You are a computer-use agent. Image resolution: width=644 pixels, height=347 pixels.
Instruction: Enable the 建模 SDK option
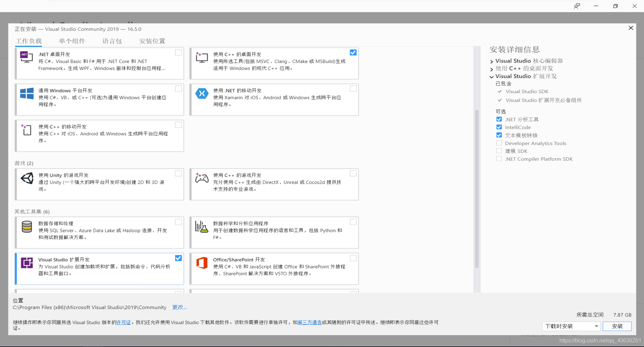tap(499, 151)
